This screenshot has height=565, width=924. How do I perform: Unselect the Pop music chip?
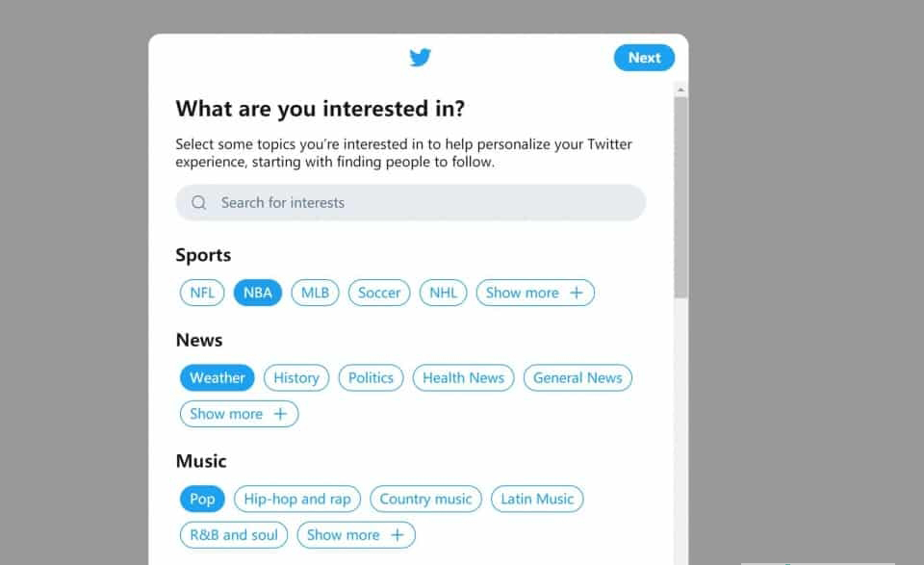(202, 499)
